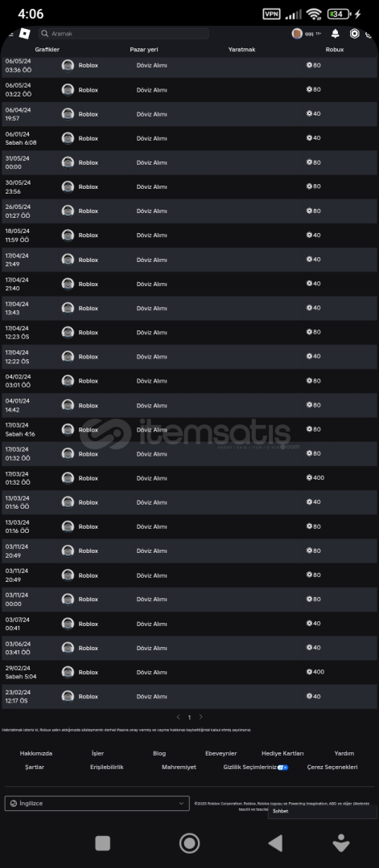Open the Hediye Kartları link

point(282,753)
